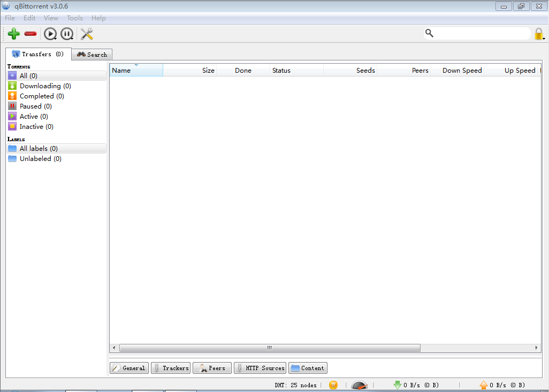The image size is (549, 392).
Task: Select the All labels (0) entry
Action: pyautogui.click(x=56, y=148)
